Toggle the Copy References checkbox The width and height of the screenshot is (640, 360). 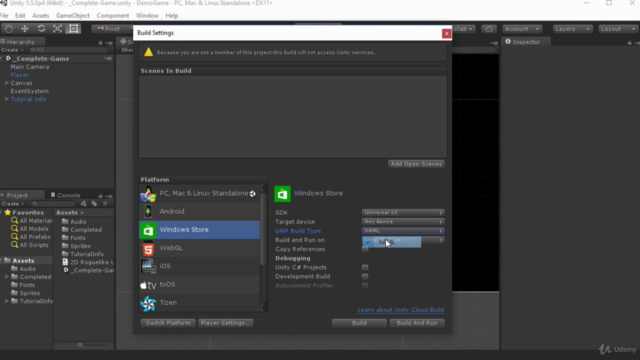click(365, 249)
